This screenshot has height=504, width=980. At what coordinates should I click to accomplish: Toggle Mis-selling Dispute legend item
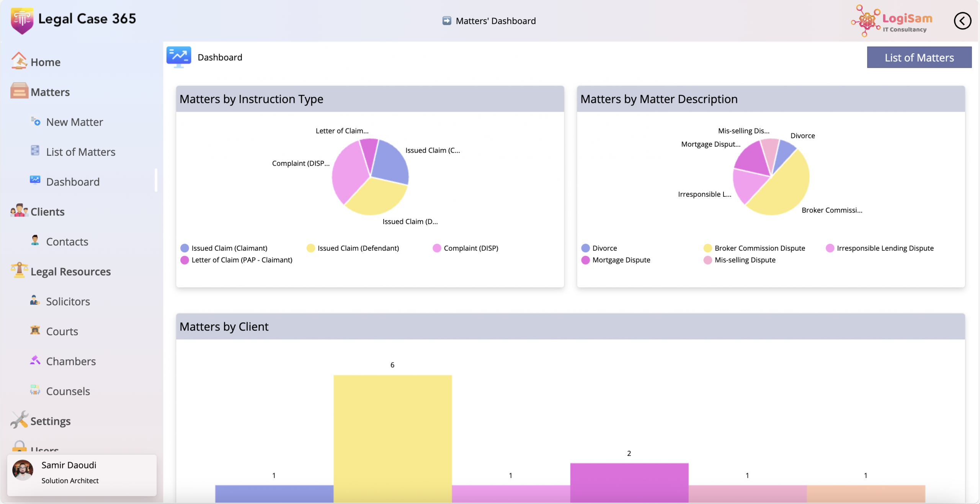coord(745,260)
